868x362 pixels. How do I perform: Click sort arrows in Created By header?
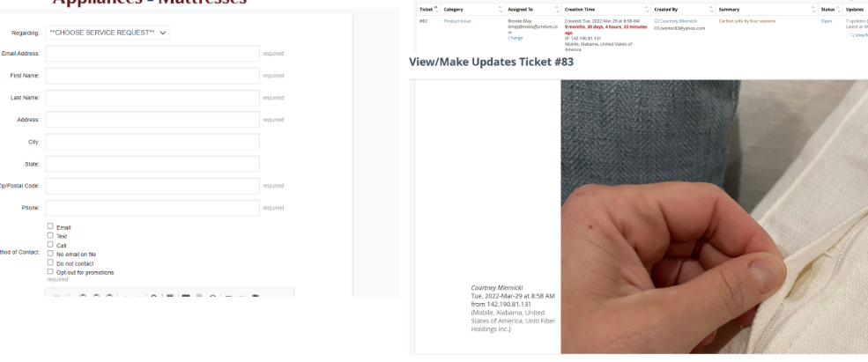[711, 10]
